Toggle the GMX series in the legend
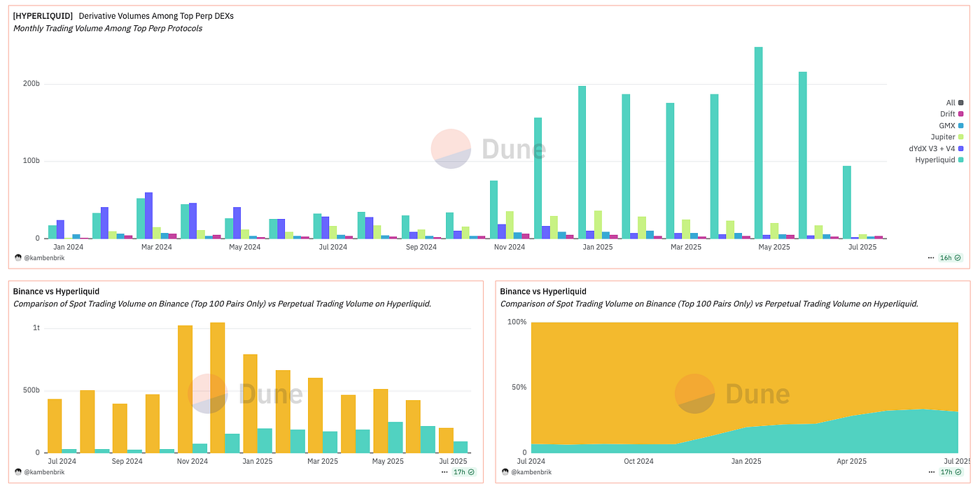The width and height of the screenshot is (980, 489). coord(952,125)
